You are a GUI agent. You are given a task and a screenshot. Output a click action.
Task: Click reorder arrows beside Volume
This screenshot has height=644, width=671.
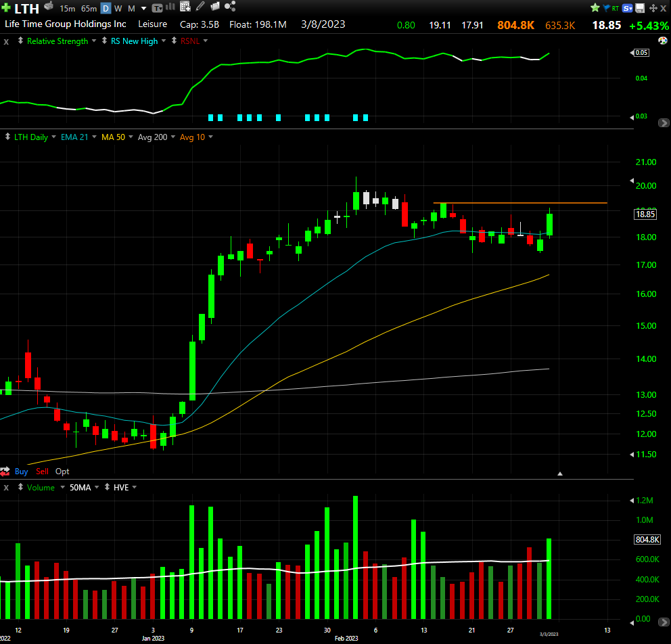[x=20, y=487]
